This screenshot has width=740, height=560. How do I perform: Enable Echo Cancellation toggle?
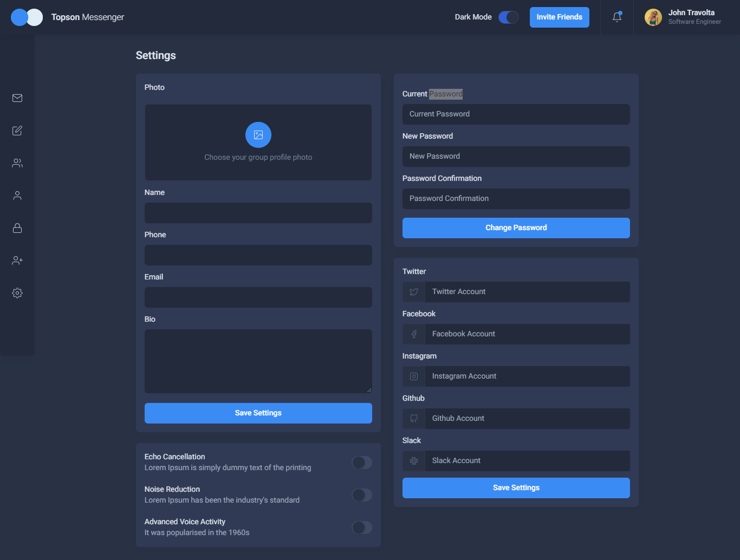[361, 463]
